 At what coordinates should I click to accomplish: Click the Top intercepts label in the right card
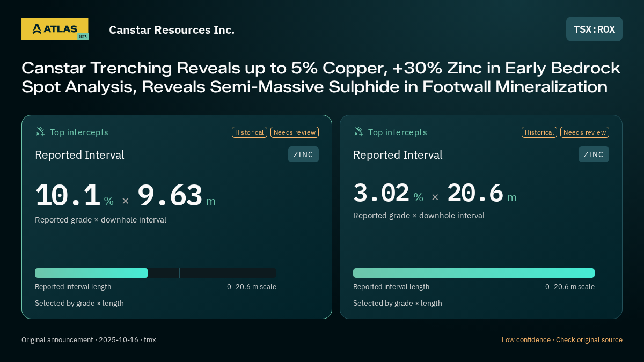[x=397, y=132]
